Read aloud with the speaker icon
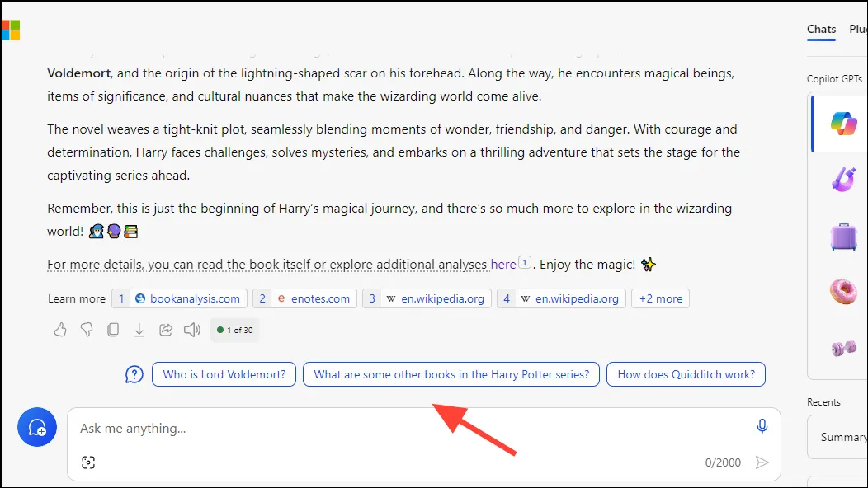The height and width of the screenshot is (488, 868). [x=192, y=330]
